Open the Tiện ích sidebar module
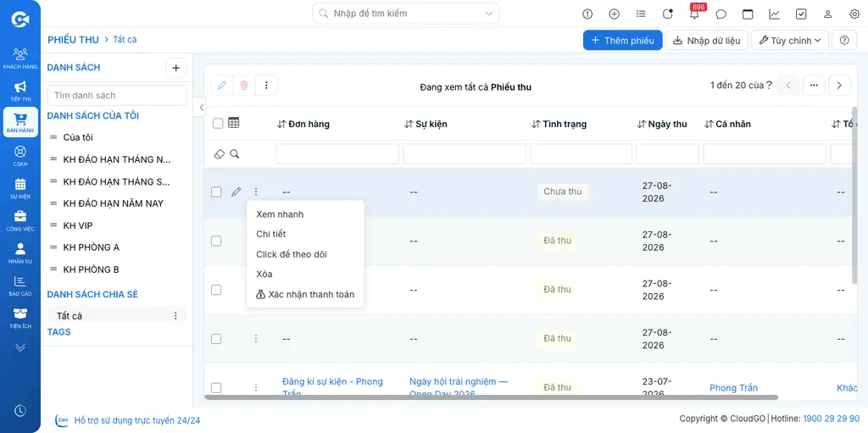The width and height of the screenshot is (868, 433). (x=20, y=318)
